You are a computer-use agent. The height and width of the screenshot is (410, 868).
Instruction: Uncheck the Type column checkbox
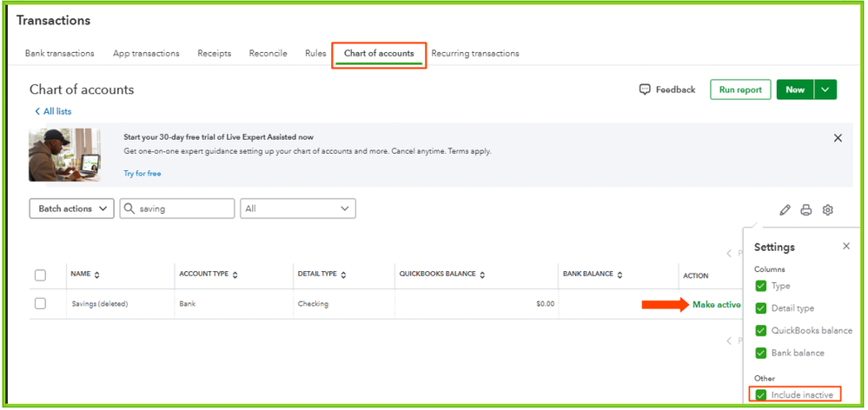point(760,286)
